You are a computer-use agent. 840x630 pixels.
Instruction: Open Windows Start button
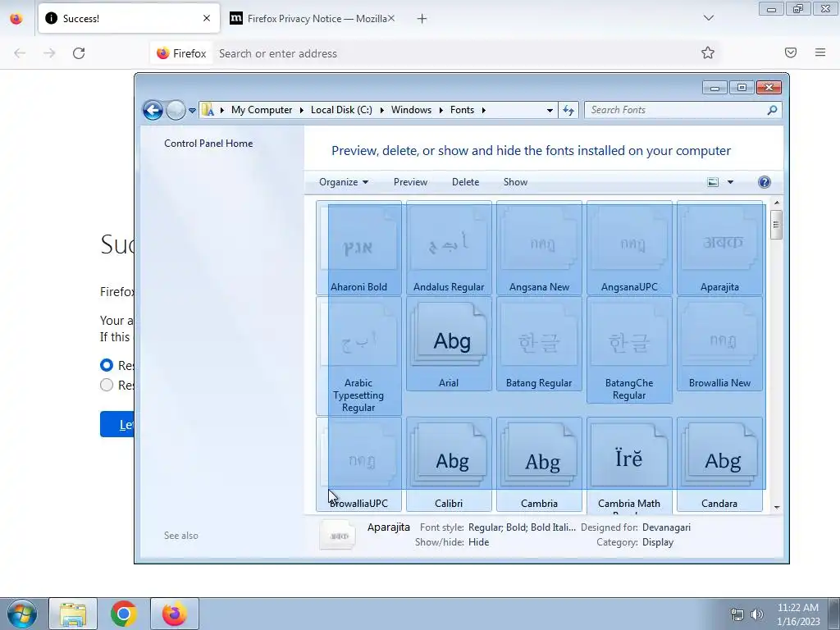(x=21, y=614)
